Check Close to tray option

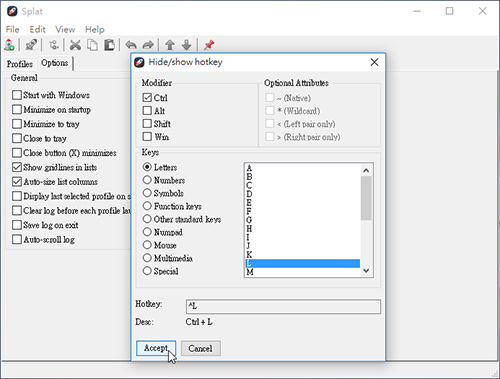pos(17,138)
